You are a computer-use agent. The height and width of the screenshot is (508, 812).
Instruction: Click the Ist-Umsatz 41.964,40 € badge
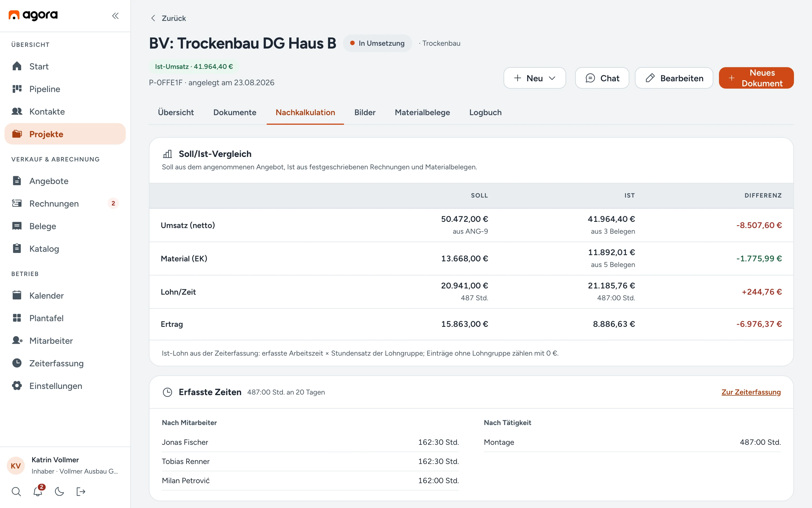click(194, 67)
